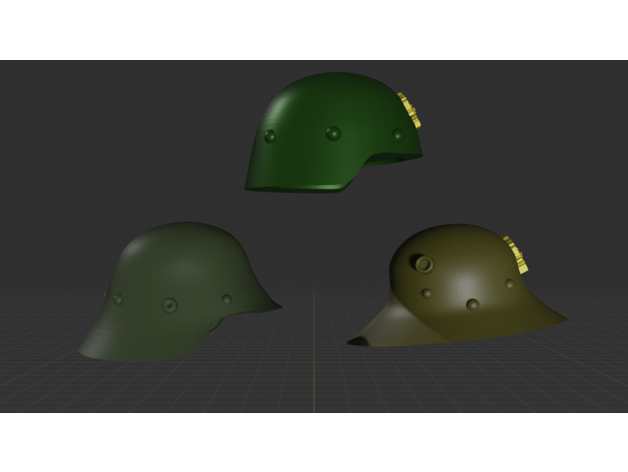This screenshot has height=472, width=628.
Task: Click ear cutout of bright green helmet
Action: pos(390,160)
